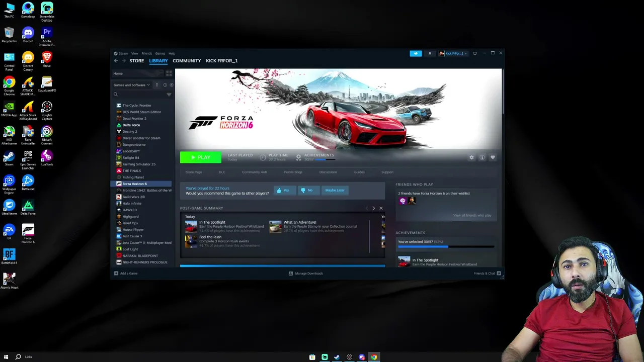Select NARAKA: BLADEPOINT in library
The width and height of the screenshot is (644, 362).
click(x=140, y=256)
